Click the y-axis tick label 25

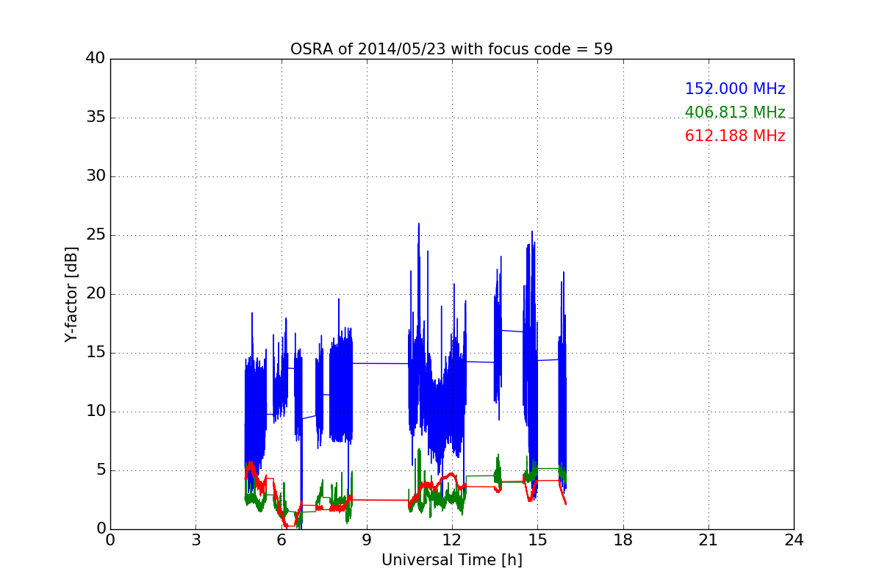point(96,235)
